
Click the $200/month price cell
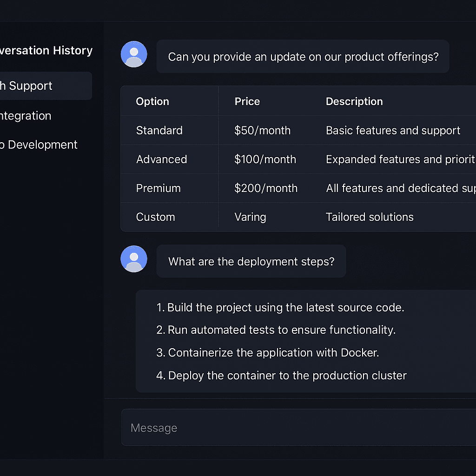click(266, 188)
